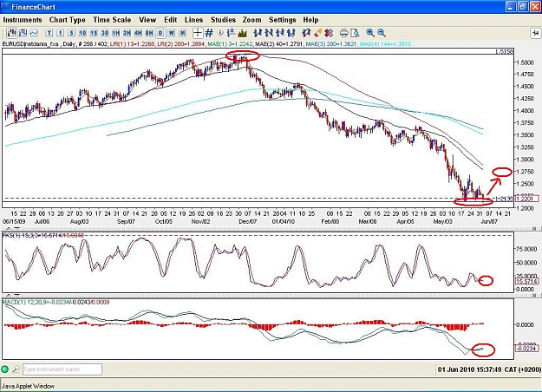Select the line chart type icon

34,33
